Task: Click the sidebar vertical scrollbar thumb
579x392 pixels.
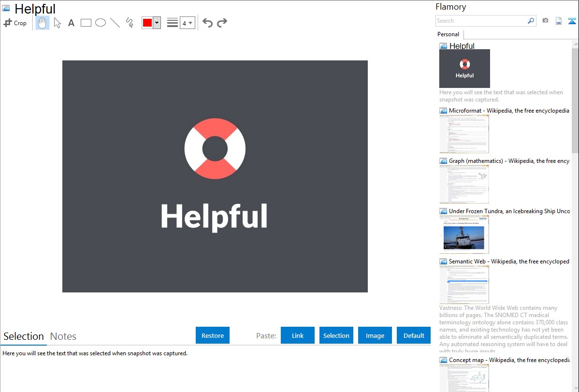Action: click(x=575, y=101)
